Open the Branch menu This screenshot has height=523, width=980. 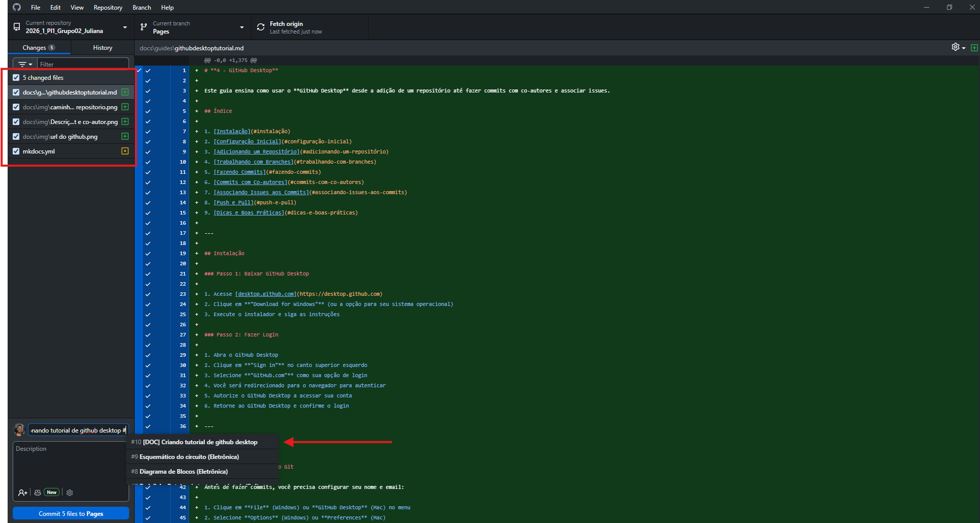tap(142, 8)
